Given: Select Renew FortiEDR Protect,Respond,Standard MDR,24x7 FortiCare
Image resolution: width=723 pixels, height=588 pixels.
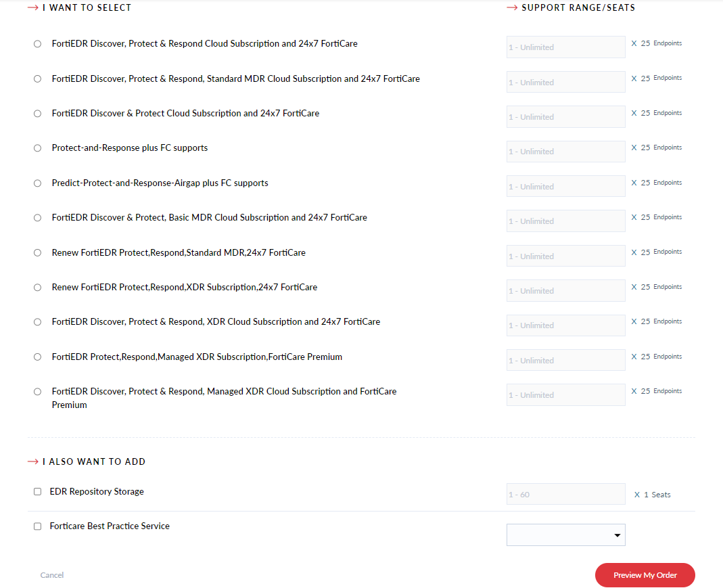Looking at the screenshot, I should click(x=37, y=252).
